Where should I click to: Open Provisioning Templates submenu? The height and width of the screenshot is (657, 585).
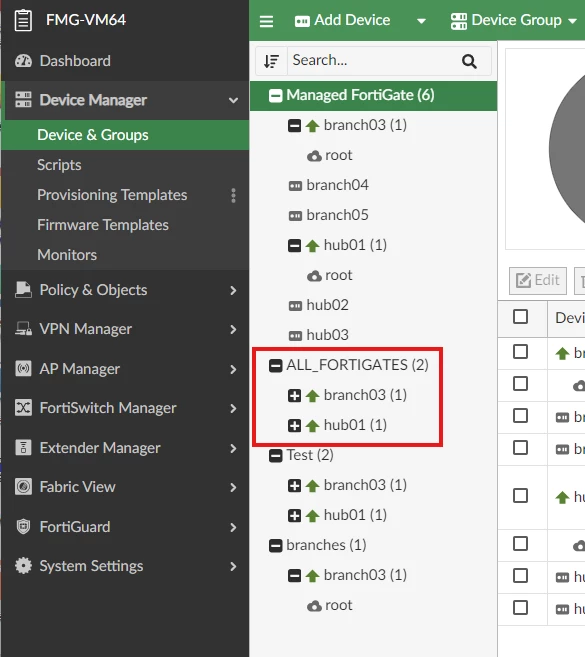tap(112, 195)
